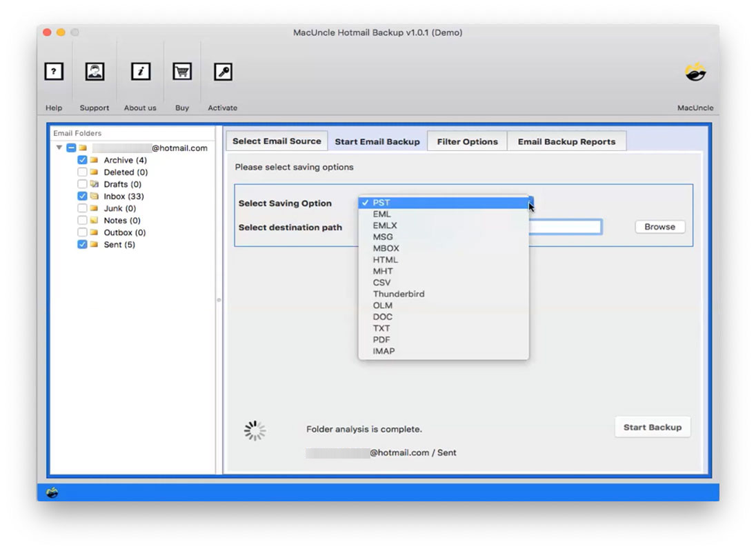Click the Support icon
Image resolution: width=756 pixels, height=551 pixels.
pyautogui.click(x=94, y=71)
